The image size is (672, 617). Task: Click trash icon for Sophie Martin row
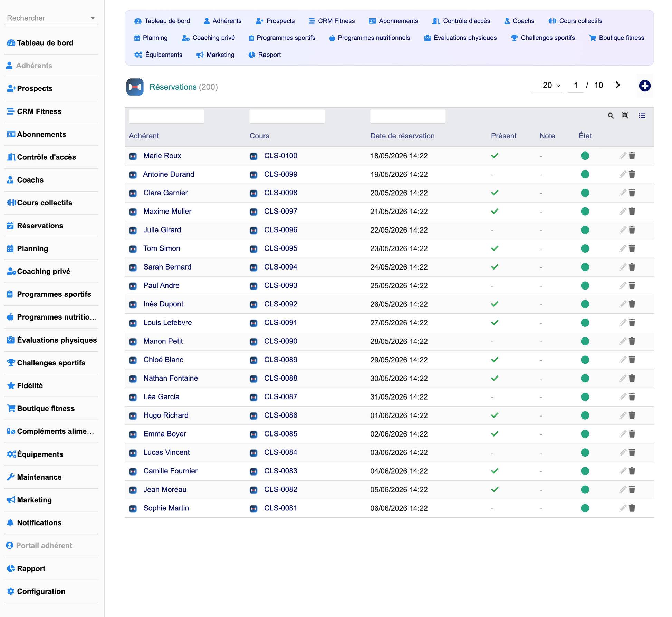click(632, 508)
